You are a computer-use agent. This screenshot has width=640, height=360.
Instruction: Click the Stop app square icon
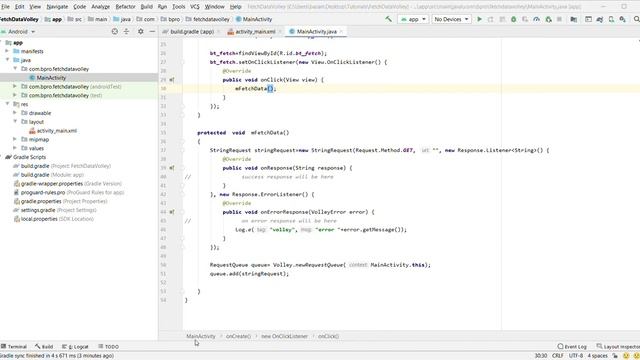[x=559, y=19]
